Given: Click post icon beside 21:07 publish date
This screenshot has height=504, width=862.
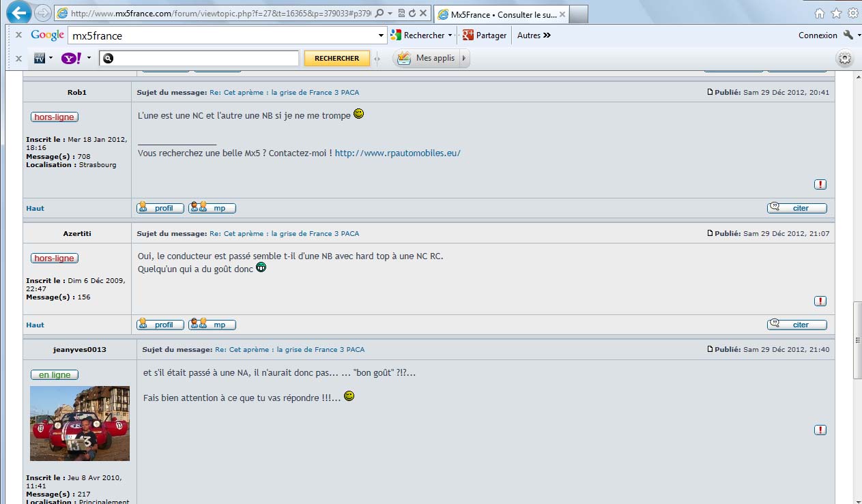Looking at the screenshot, I should pos(710,233).
